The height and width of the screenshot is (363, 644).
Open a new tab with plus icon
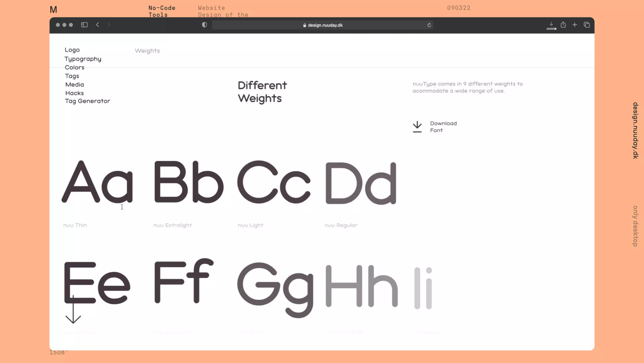coord(575,25)
